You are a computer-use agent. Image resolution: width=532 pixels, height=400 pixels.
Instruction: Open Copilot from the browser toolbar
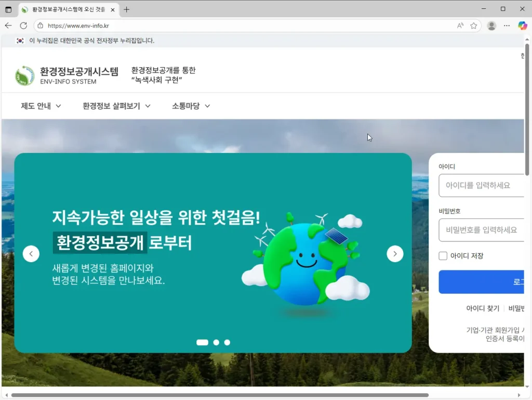[522, 25]
